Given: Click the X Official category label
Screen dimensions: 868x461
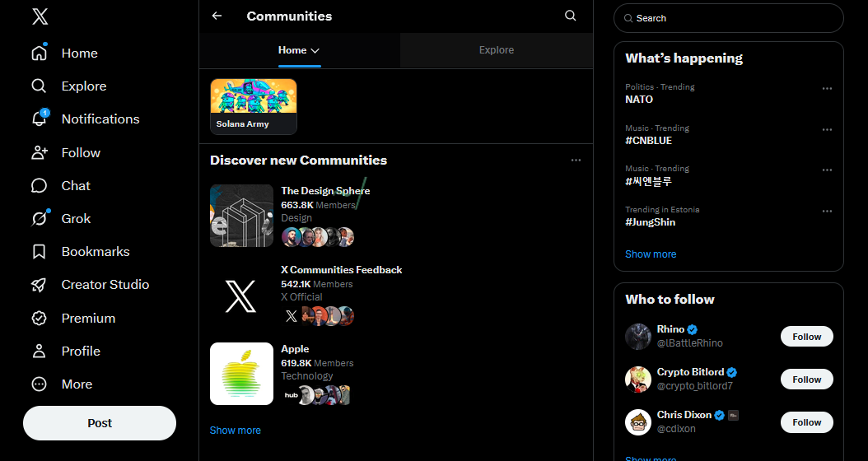Looking at the screenshot, I should [301, 296].
